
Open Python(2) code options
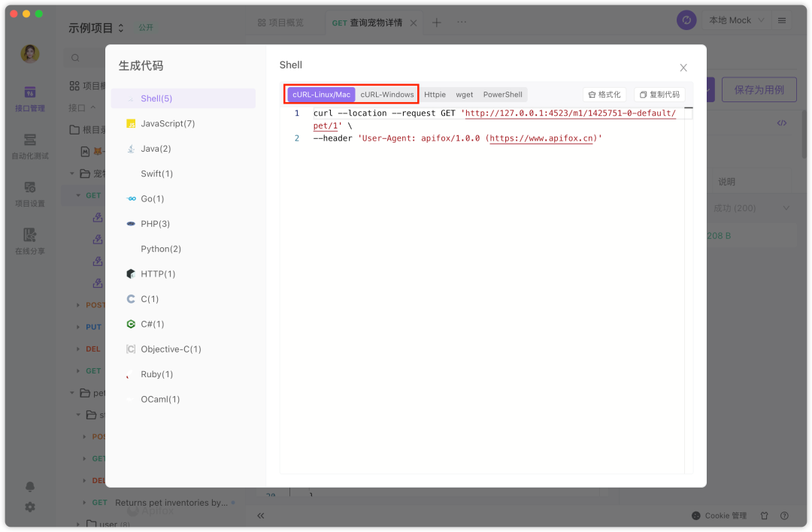coord(160,249)
